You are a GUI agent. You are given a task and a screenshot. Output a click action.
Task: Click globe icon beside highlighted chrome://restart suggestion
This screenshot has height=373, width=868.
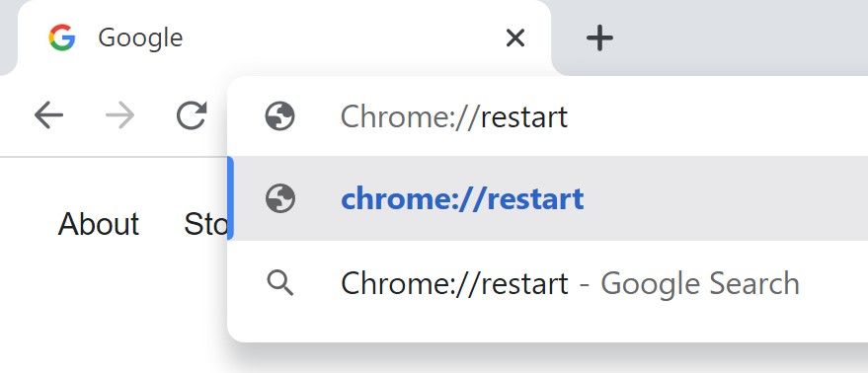pos(279,198)
